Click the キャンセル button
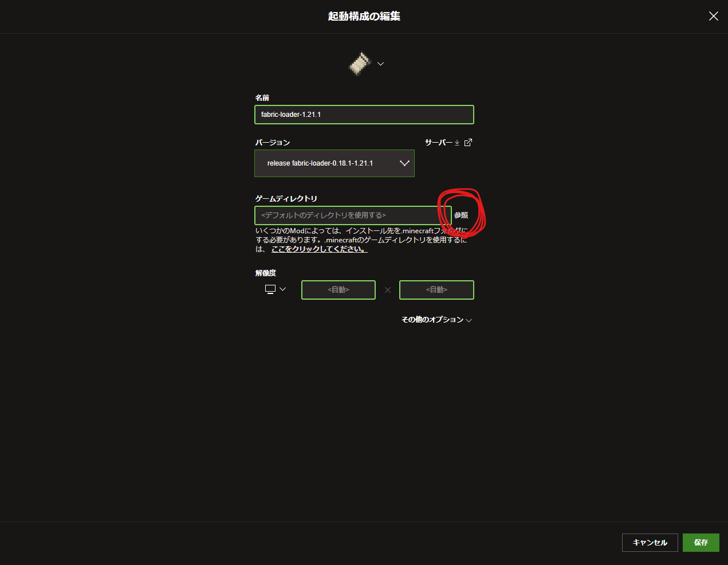This screenshot has height=565, width=728. 650,543
